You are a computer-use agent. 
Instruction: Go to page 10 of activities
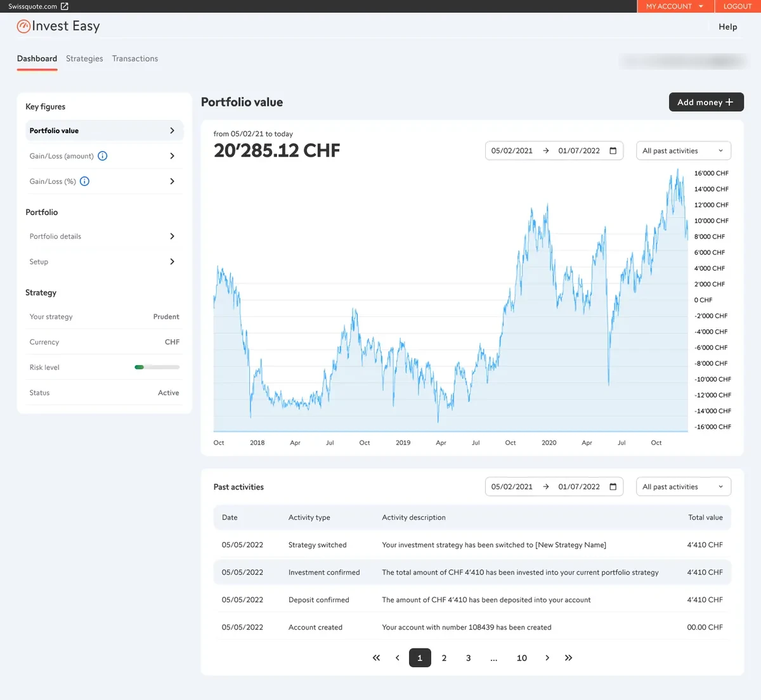522,658
